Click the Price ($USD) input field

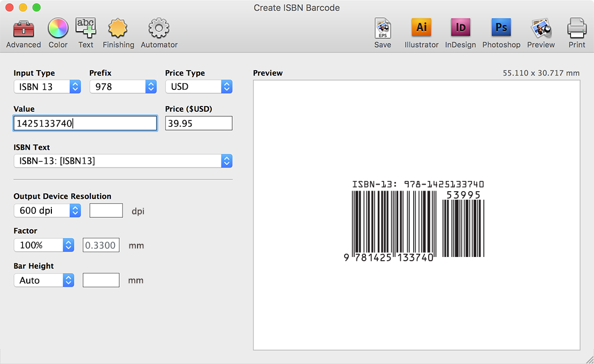point(199,124)
